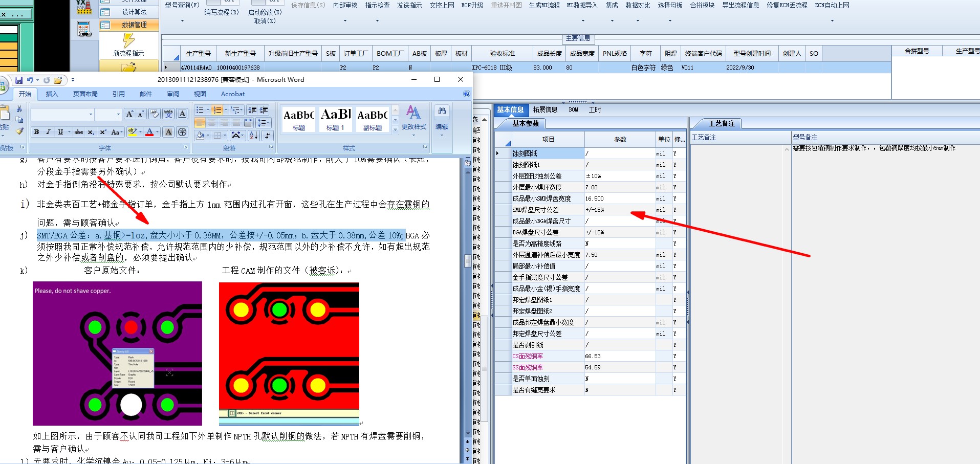Image resolution: width=980 pixels, height=464 pixels.
Task: Save the Word document via Quick Access
Action: (19, 80)
